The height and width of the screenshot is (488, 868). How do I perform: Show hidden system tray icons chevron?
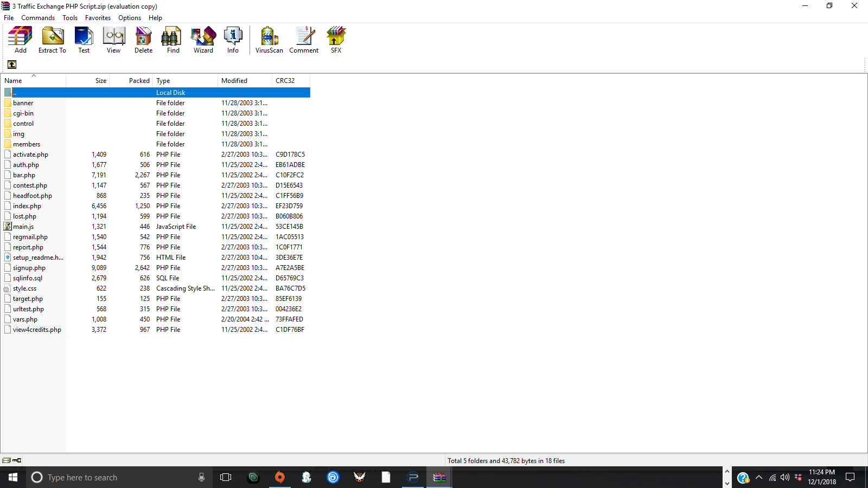coord(759,478)
